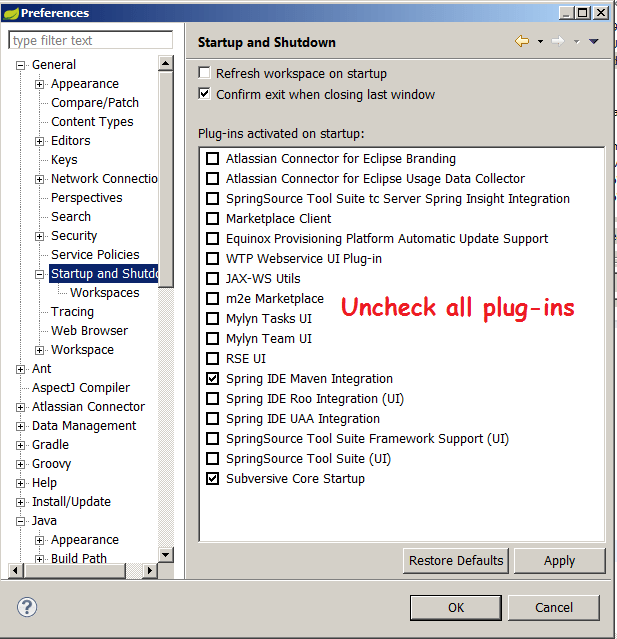Click Restore Defaults button
This screenshot has width=617, height=639.
[456, 561]
